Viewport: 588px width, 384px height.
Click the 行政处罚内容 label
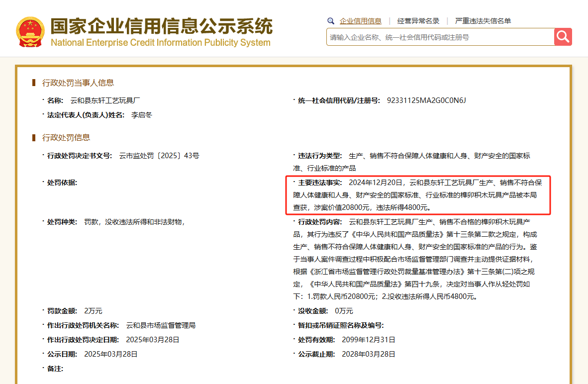pyautogui.click(x=319, y=222)
